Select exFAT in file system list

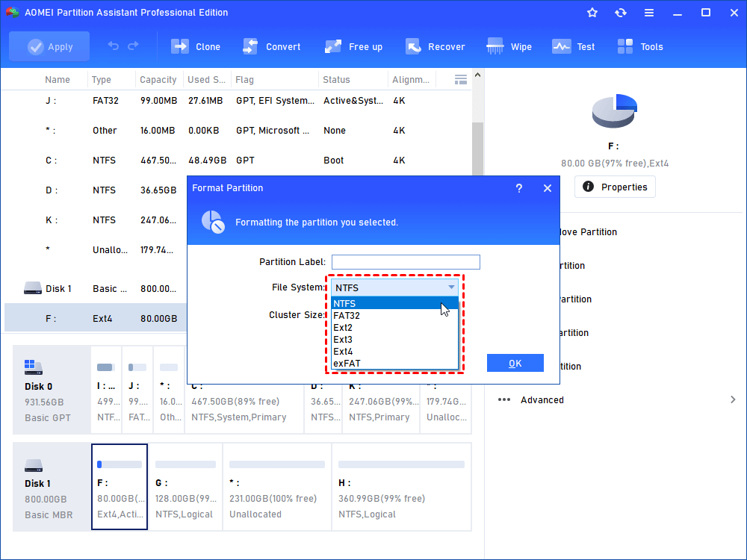coord(394,364)
